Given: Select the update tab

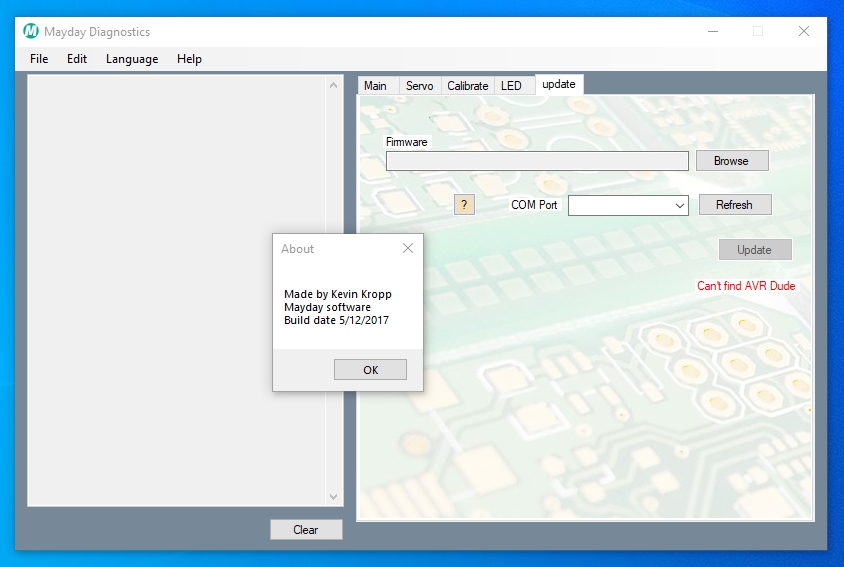Looking at the screenshot, I should (x=559, y=85).
